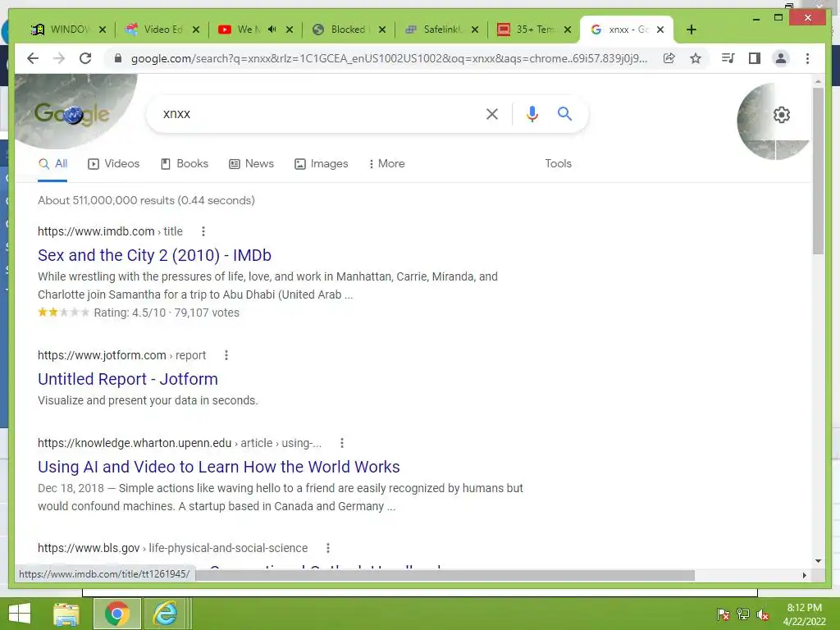Click the Google logo
840x630 pixels.
pos(72,113)
